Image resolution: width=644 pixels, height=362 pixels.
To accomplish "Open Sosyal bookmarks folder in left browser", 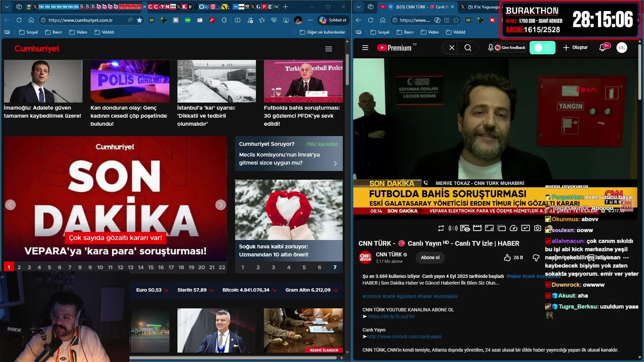I will (28, 32).
